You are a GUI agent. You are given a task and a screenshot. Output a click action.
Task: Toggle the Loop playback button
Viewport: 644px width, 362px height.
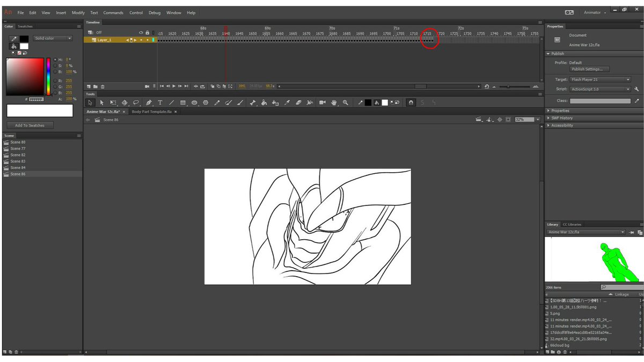202,86
